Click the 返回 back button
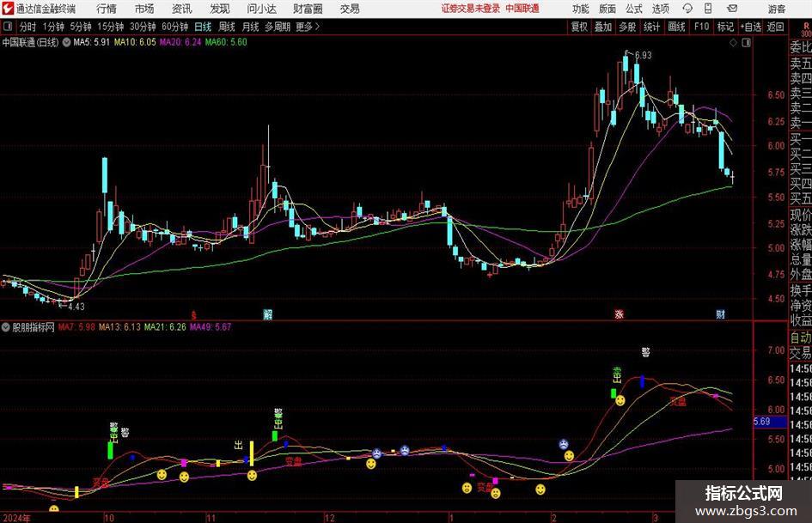The image size is (812, 523). [775, 27]
